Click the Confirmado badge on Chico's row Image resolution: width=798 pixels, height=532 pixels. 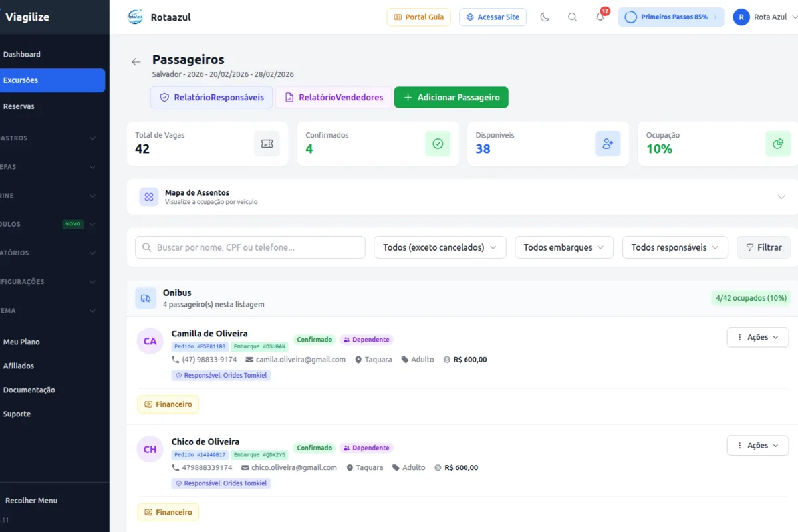315,448
